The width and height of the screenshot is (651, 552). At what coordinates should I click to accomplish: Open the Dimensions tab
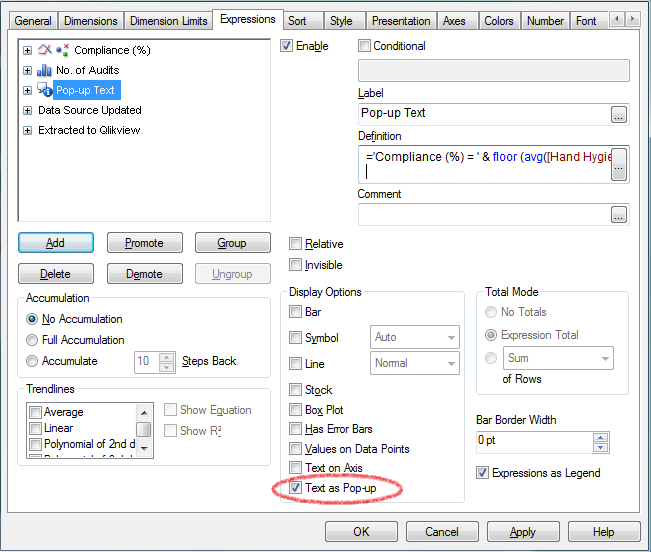91,21
